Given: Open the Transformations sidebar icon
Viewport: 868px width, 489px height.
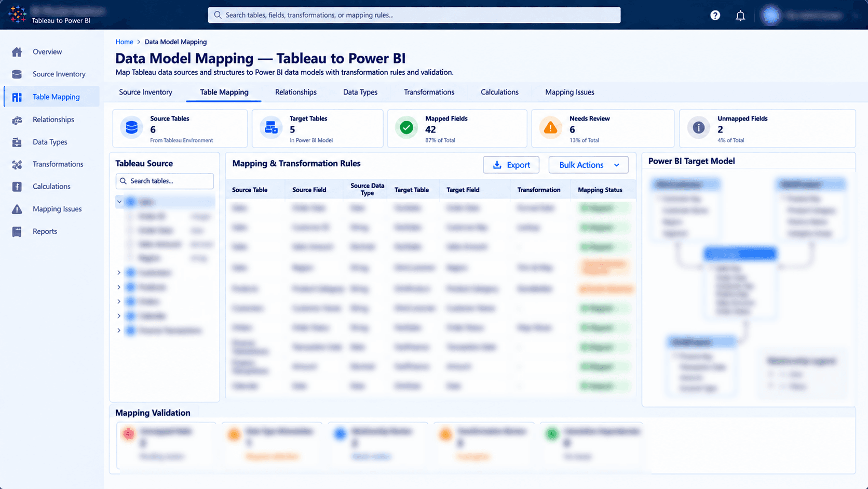Looking at the screenshot, I should coord(17,165).
